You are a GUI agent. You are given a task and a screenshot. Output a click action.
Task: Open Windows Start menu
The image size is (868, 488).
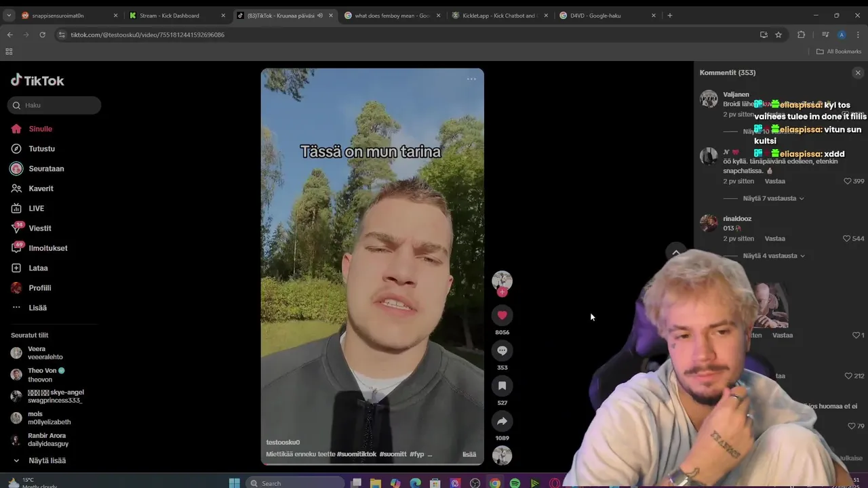click(x=234, y=483)
